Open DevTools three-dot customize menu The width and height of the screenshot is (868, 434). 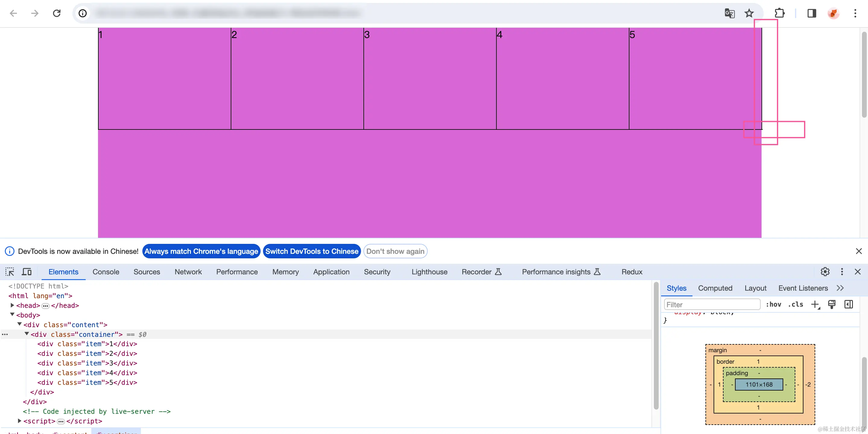[x=842, y=272]
